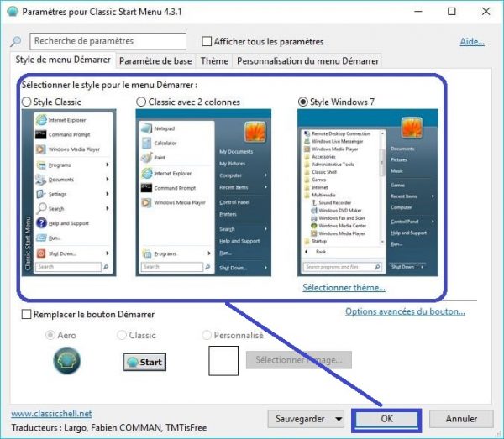
Task: Click Settings icon in Style Classic preview
Action: [40, 194]
